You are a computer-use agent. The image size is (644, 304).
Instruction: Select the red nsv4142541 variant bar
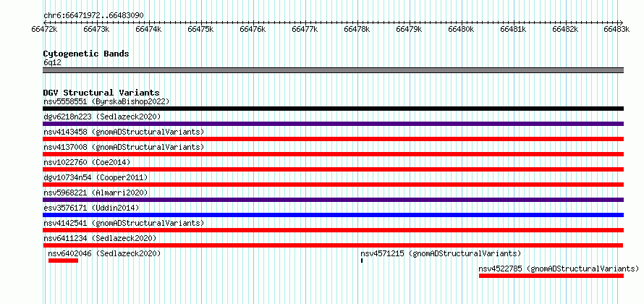coord(333,230)
